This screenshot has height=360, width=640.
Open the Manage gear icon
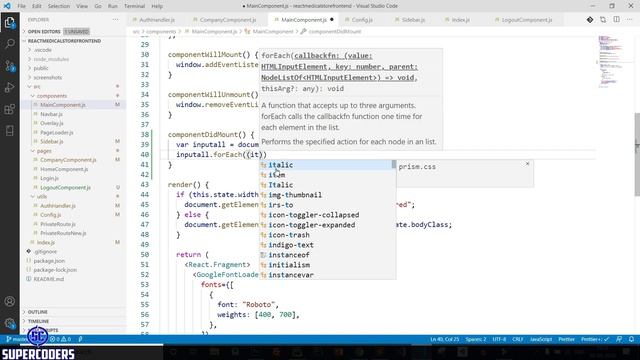[x=9, y=323]
